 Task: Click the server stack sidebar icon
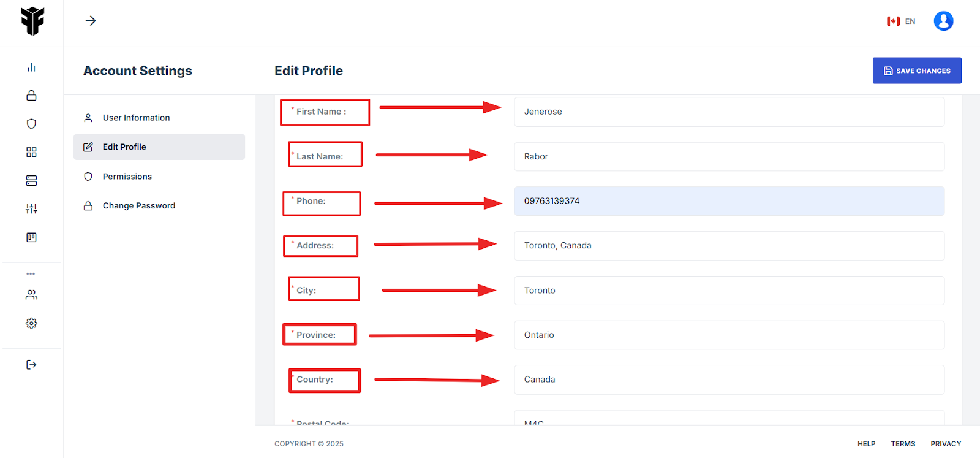31,181
